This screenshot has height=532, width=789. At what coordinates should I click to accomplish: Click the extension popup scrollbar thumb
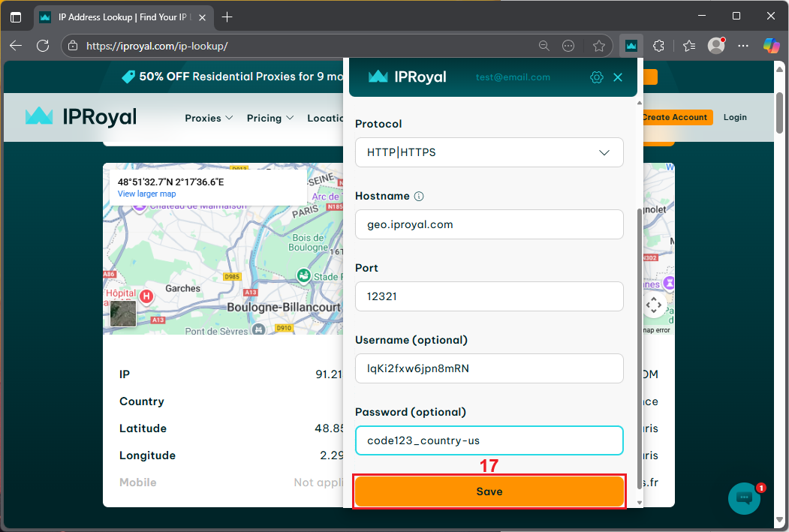(640, 347)
